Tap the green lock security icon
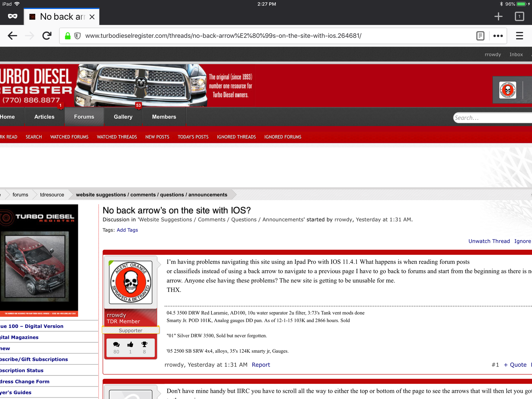Image resolution: width=532 pixels, height=399 pixels. (x=68, y=36)
